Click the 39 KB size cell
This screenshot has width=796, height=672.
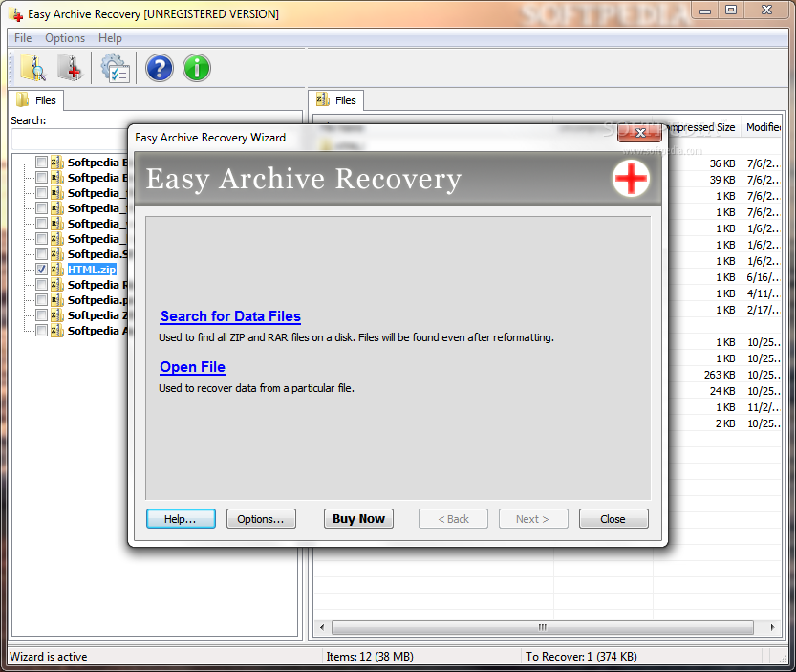click(721, 180)
